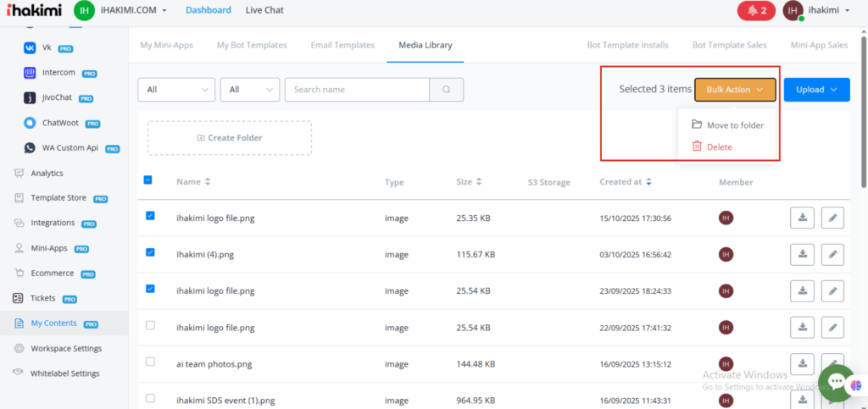Click the Create Folder button

(x=230, y=138)
